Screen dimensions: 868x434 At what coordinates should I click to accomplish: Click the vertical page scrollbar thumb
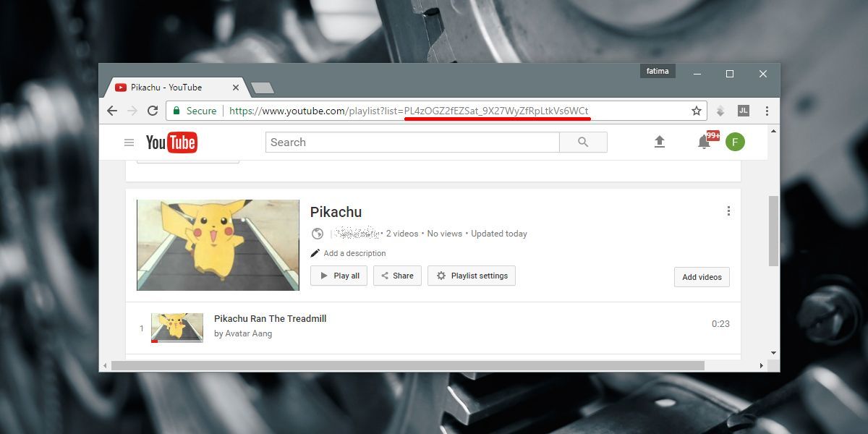coord(773,231)
